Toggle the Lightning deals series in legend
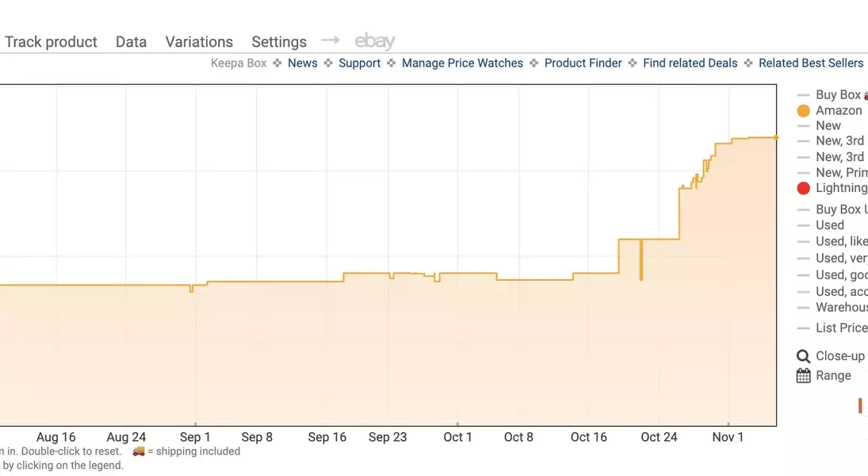 840,188
